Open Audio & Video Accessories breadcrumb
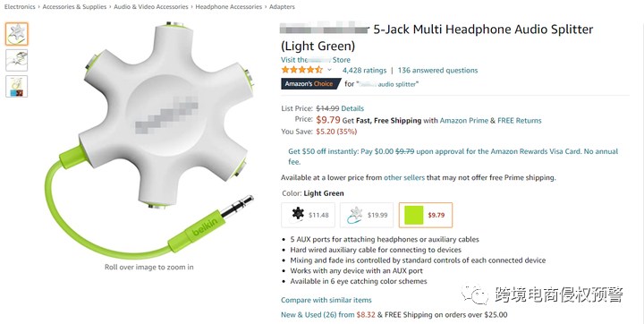Screen dimensions: 644x324 coord(151,7)
